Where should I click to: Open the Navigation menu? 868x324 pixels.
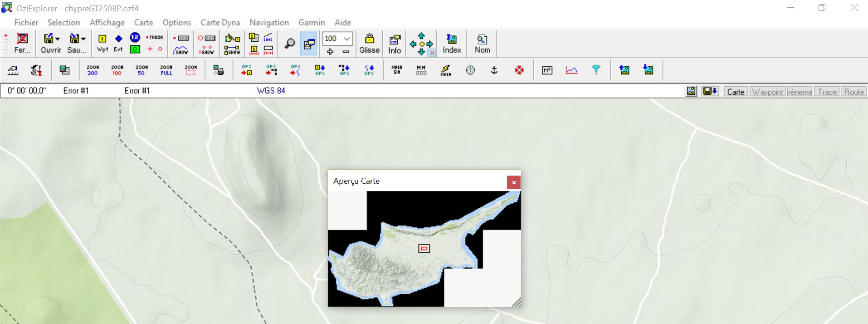[269, 23]
